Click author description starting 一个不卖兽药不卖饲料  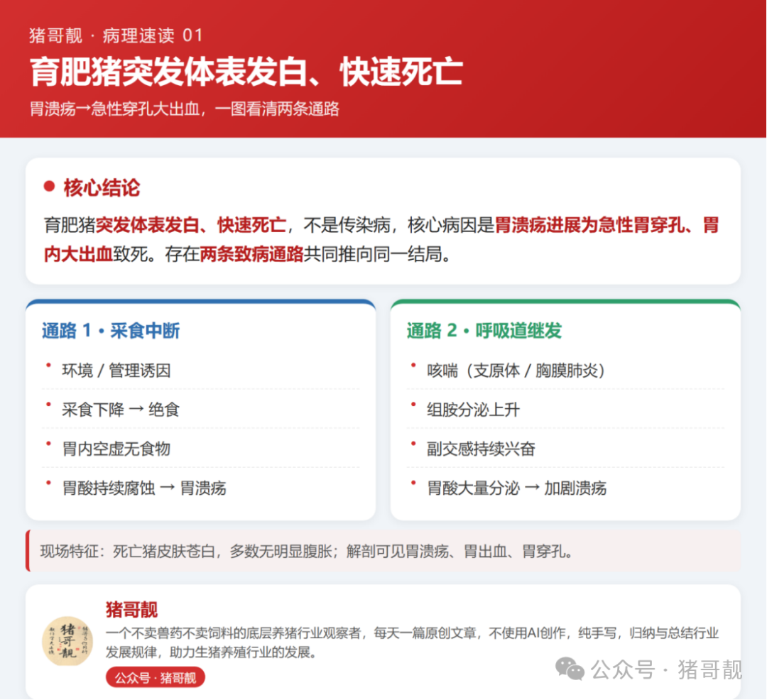pos(412,642)
